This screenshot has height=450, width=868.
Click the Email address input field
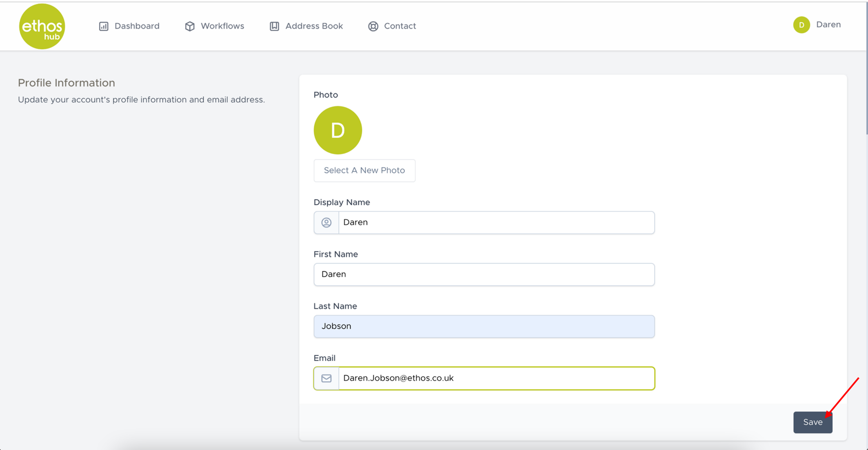[x=496, y=378]
